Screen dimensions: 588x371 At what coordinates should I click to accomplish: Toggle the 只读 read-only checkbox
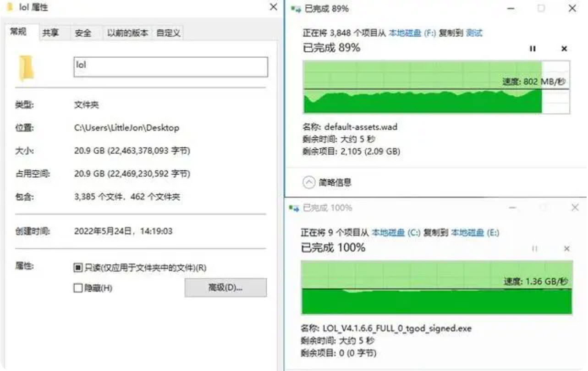(x=78, y=267)
